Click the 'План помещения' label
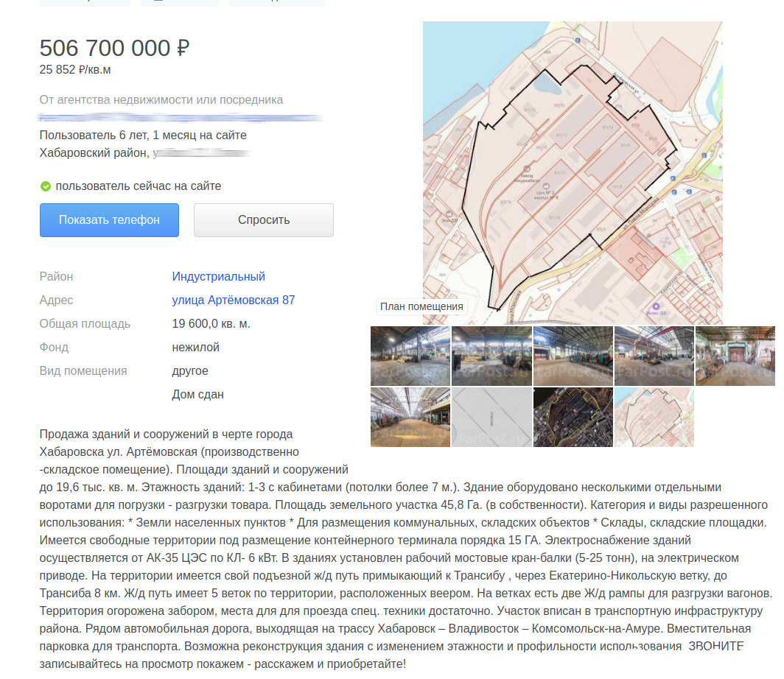Viewport: 784px width, 679px height. click(x=421, y=306)
